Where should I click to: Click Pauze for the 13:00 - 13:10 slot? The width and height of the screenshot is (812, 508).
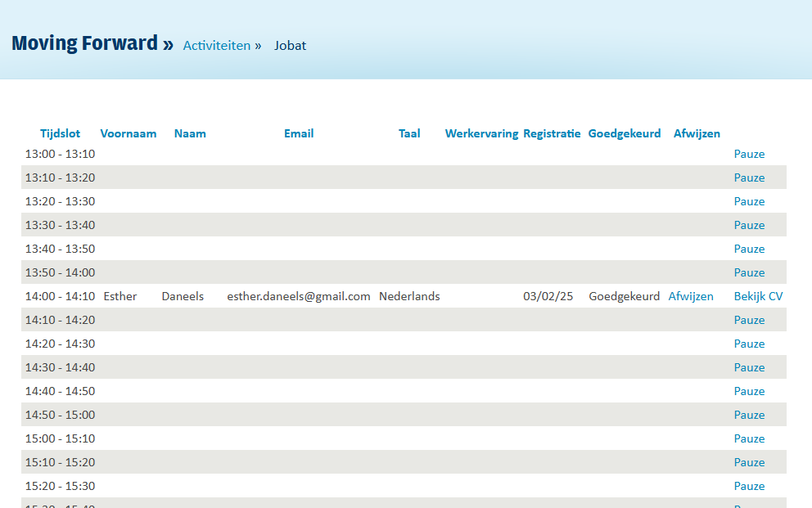point(749,154)
